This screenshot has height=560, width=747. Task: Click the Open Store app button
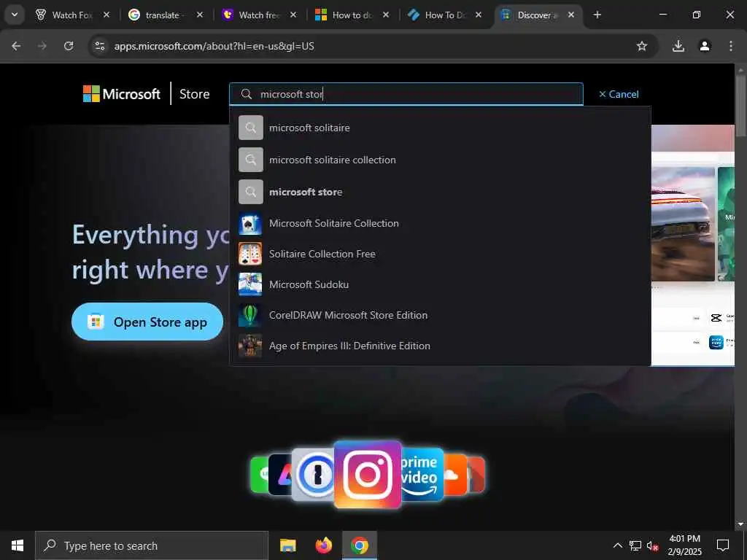[x=147, y=322]
